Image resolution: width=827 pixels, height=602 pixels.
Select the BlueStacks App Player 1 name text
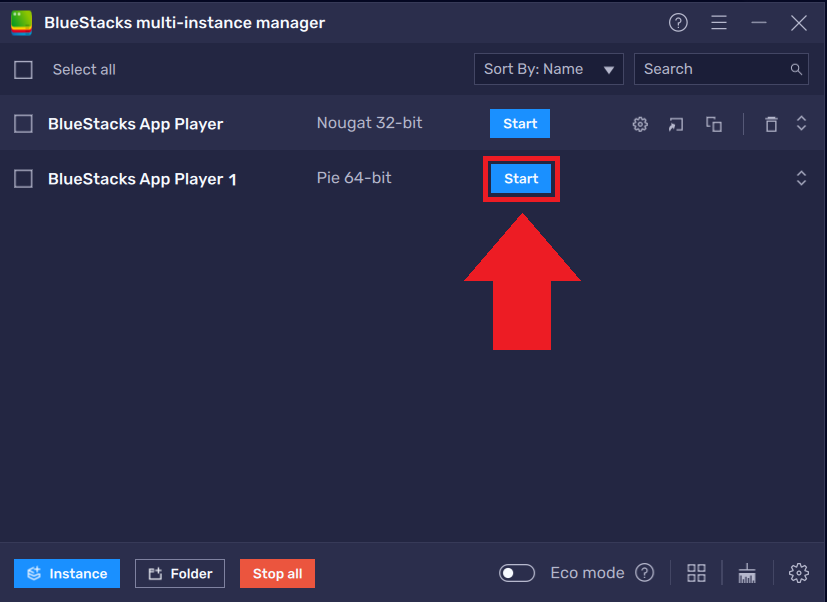(142, 179)
